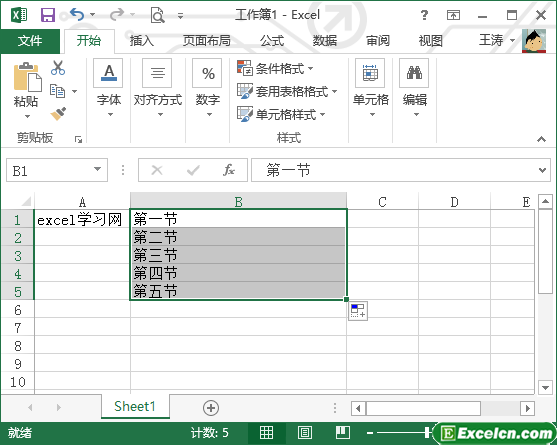
Task: Click the Copy icon in clipboard group
Action: click(x=57, y=91)
